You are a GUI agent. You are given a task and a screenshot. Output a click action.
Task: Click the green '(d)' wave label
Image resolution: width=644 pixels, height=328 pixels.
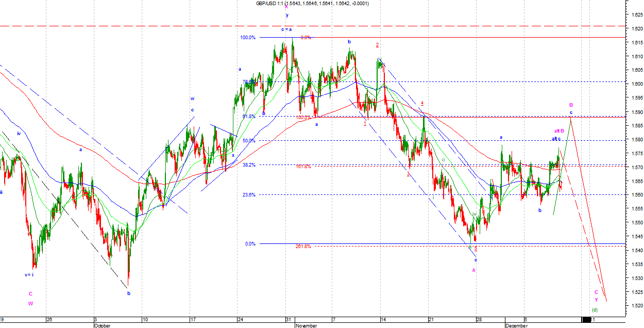pyautogui.click(x=594, y=310)
